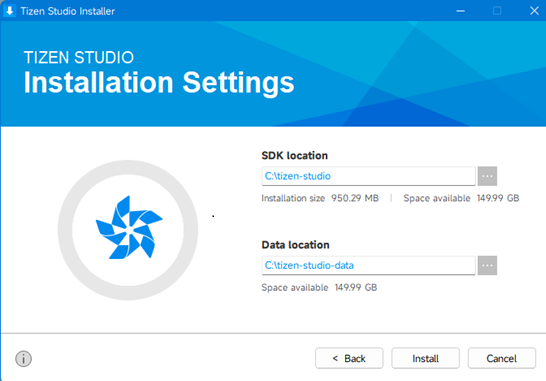The image size is (546, 381).
Task: Click SDK Space available 149.99 GB text
Action: click(x=461, y=198)
